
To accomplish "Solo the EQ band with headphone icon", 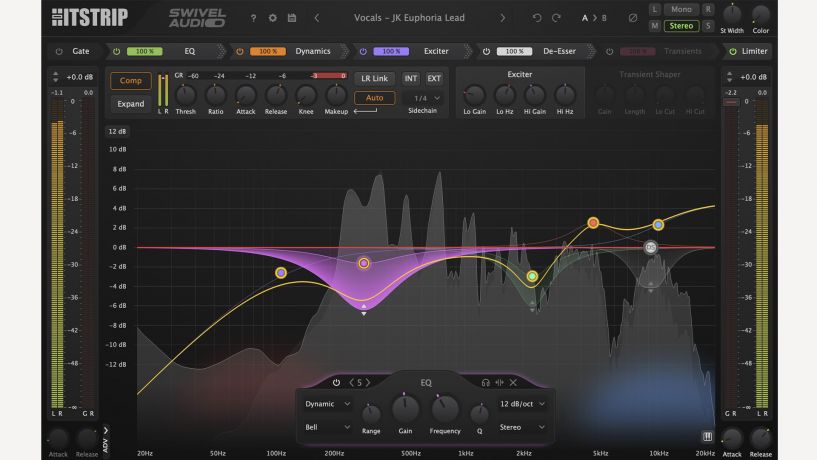I will tap(485, 382).
